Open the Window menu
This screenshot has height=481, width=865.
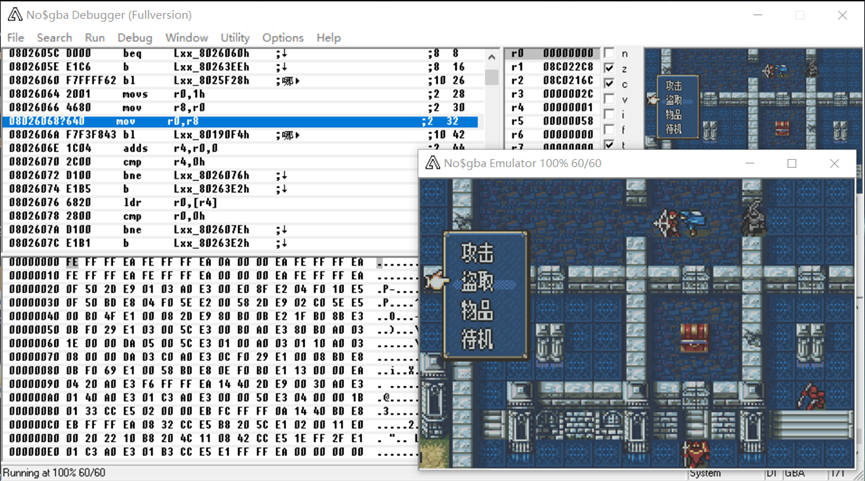[x=186, y=38]
